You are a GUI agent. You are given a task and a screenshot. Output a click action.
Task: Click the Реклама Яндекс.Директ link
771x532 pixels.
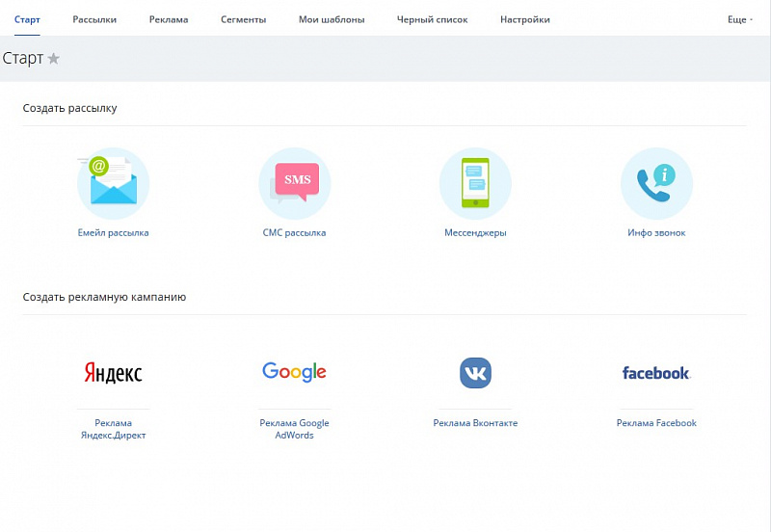tap(113, 429)
